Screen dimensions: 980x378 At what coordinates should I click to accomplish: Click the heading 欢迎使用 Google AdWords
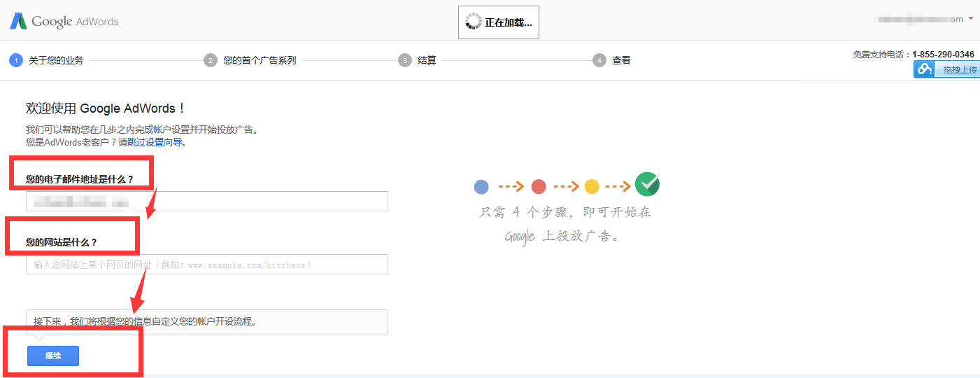click(106, 108)
